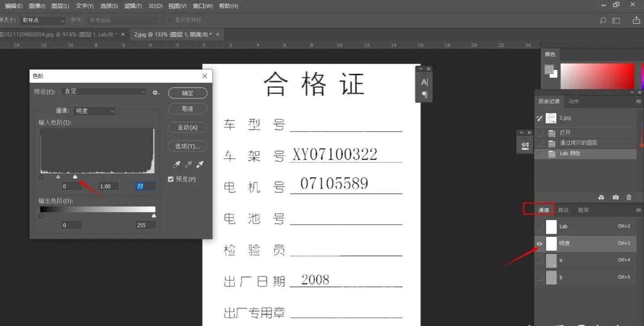This screenshot has height=326, width=644.
Task: Open the sample size 取样点 dropdown
Action: tap(43, 21)
